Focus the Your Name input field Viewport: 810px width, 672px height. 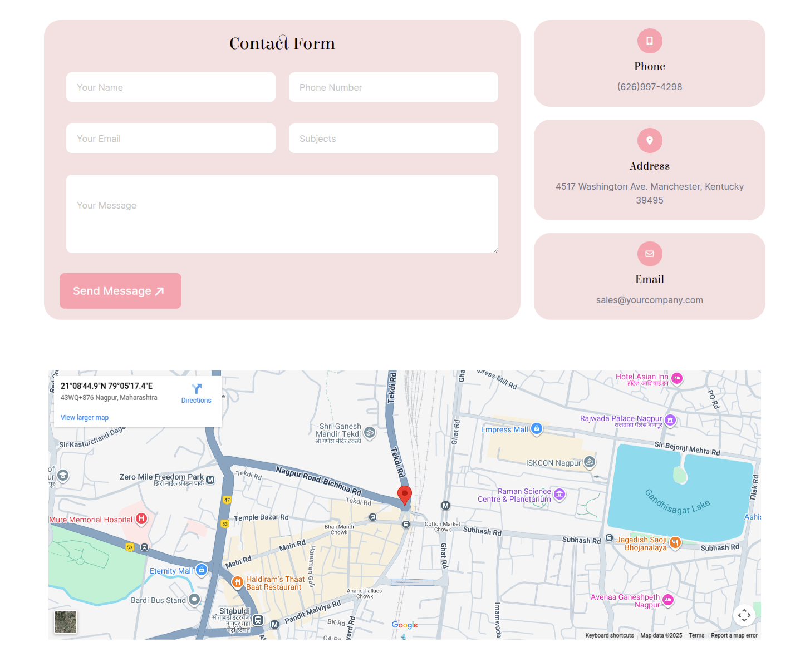point(170,87)
